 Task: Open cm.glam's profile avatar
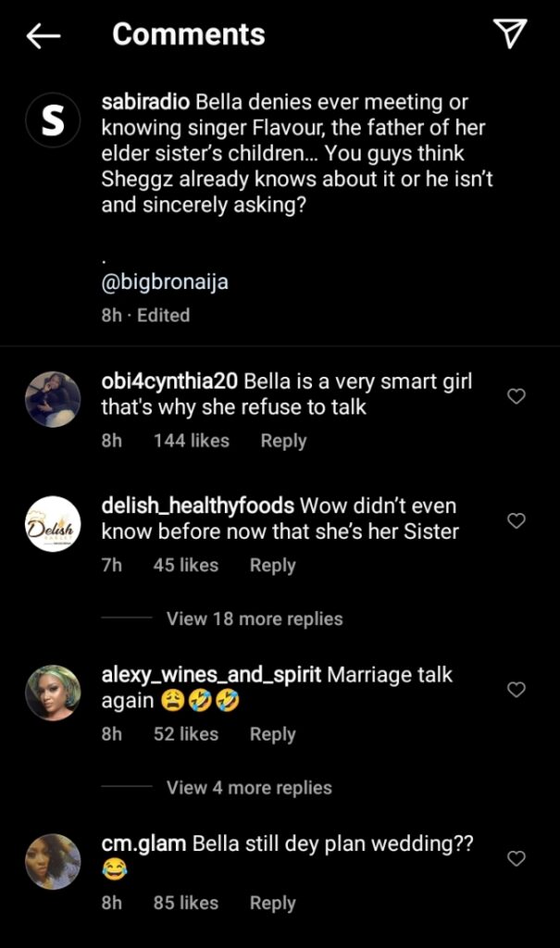coord(53,861)
